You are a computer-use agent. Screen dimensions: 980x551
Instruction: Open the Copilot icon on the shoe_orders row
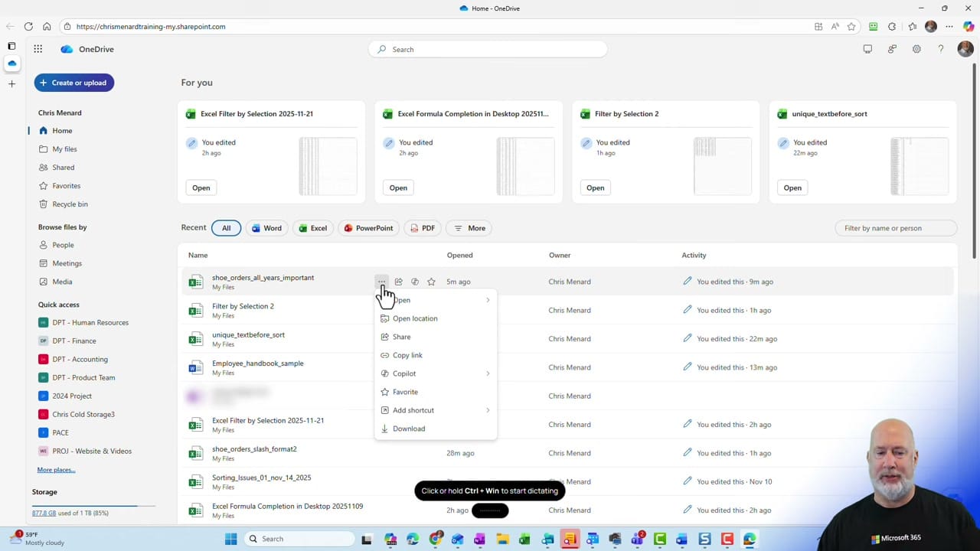point(414,282)
